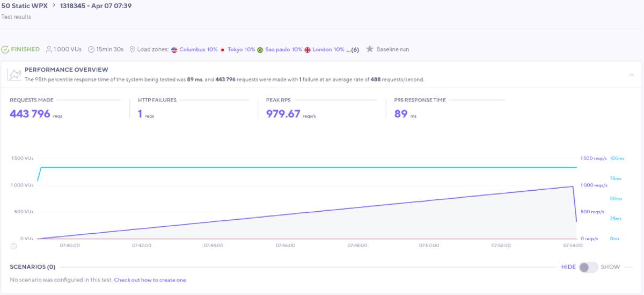Click the green FINISHED status check icon
The width and height of the screenshot is (644, 295).
coord(5,49)
